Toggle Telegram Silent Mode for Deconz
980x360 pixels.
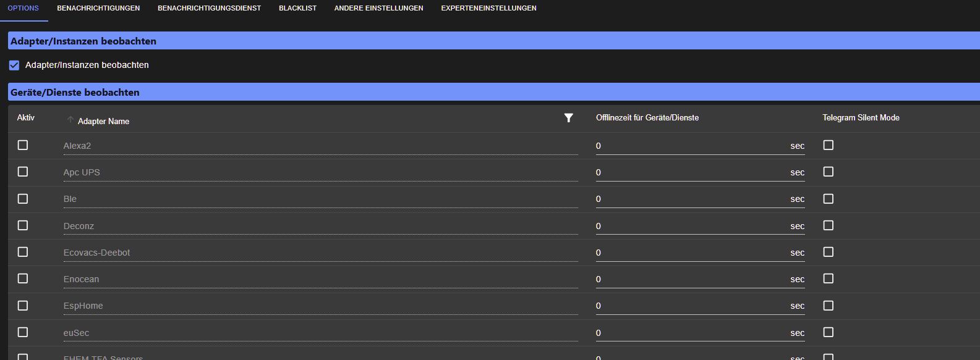829,225
